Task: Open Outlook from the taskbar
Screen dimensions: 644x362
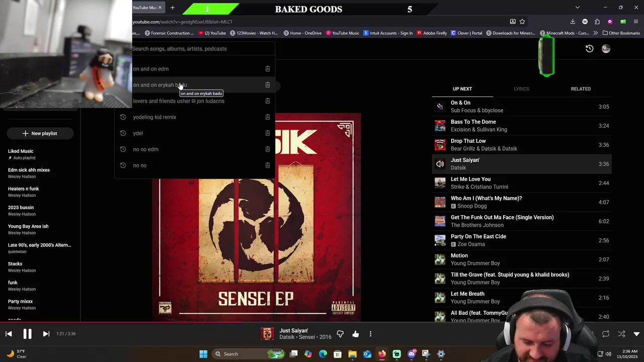Action: [367, 354]
